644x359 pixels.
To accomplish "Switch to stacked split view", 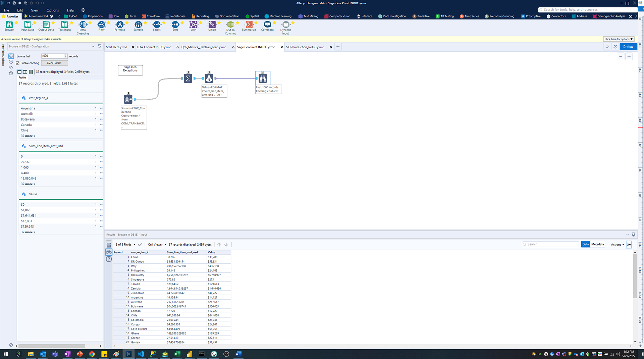I will [31, 72].
